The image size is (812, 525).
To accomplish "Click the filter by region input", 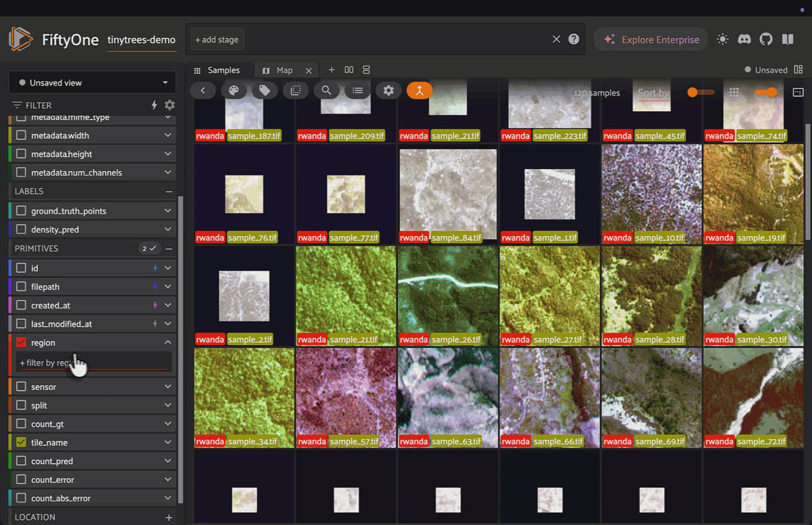I will point(94,363).
